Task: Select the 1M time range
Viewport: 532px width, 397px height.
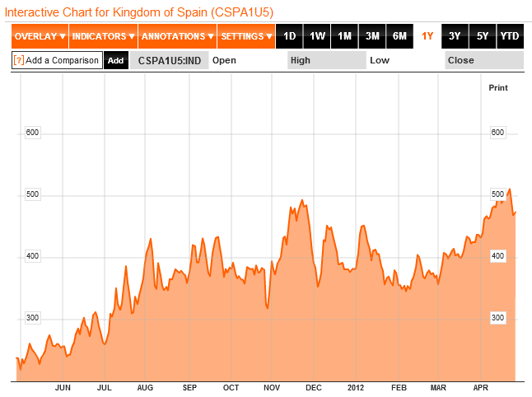Action: coord(344,36)
